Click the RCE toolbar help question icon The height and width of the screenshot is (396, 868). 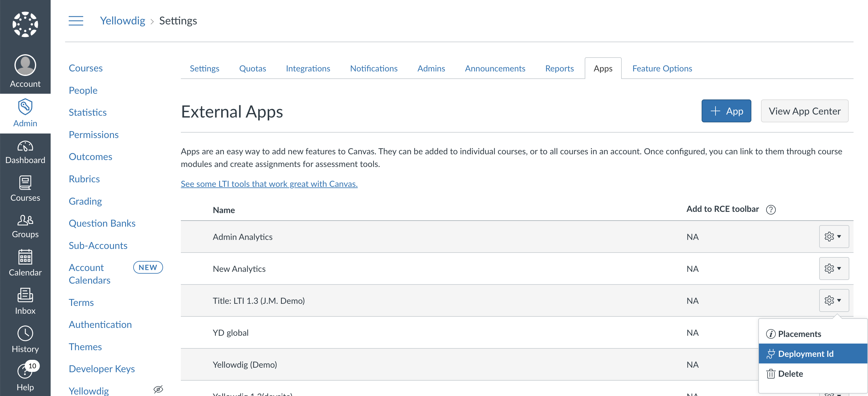click(771, 210)
